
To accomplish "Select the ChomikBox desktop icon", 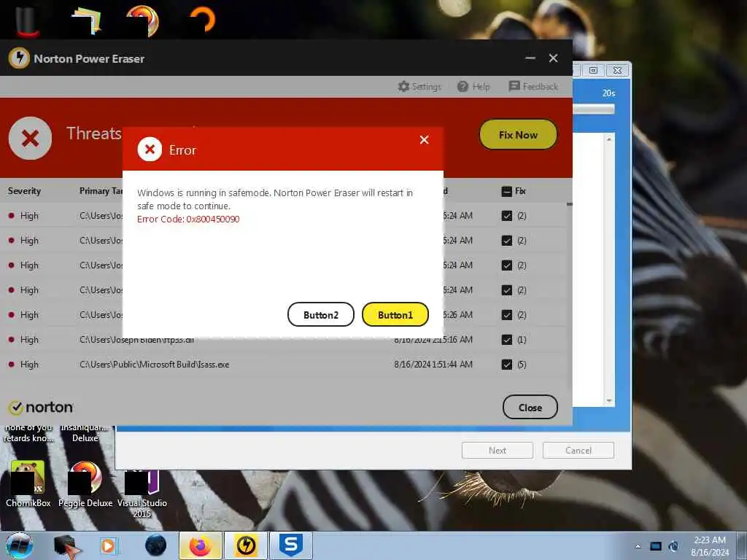I will coord(28,483).
